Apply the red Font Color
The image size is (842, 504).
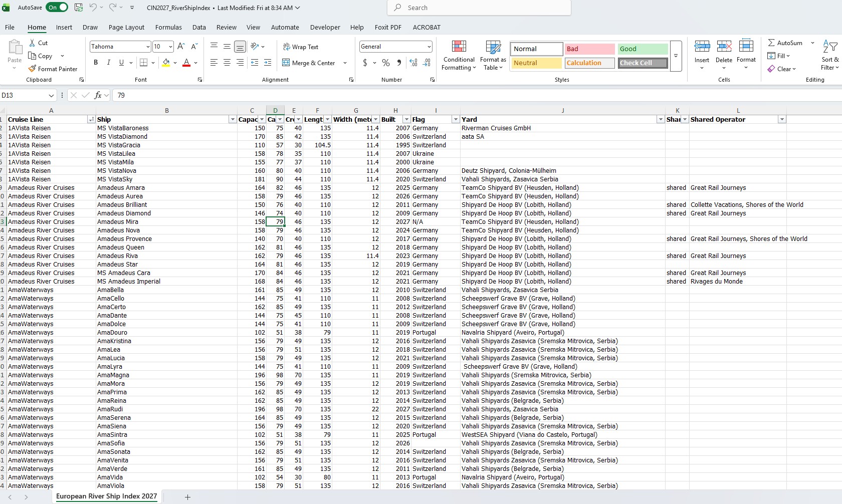click(x=186, y=63)
